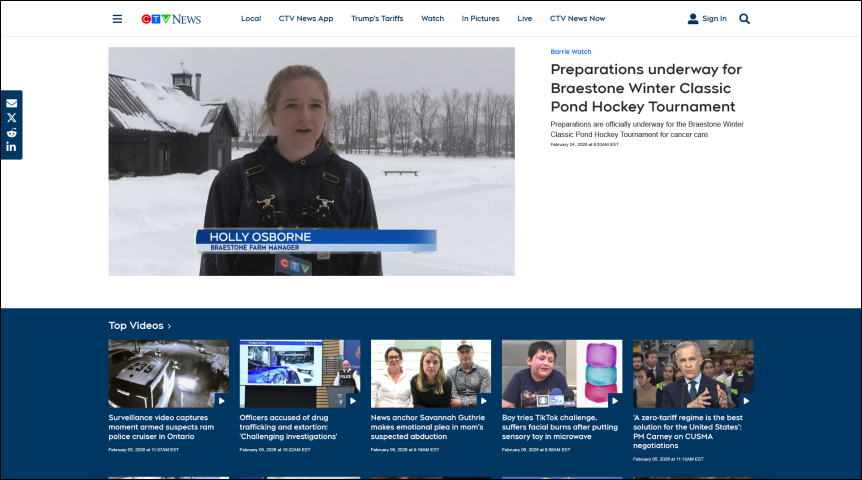Expand the Top Videos section arrow
The height and width of the screenshot is (480, 862).
pyautogui.click(x=169, y=326)
